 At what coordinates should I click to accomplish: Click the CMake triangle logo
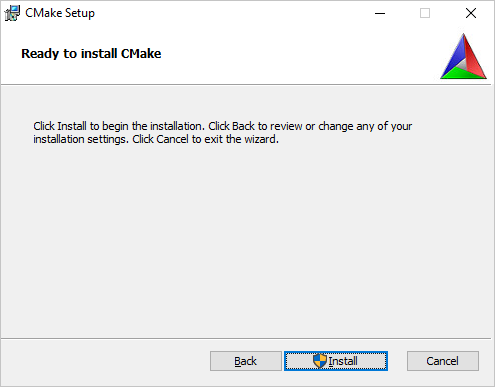pos(463,56)
